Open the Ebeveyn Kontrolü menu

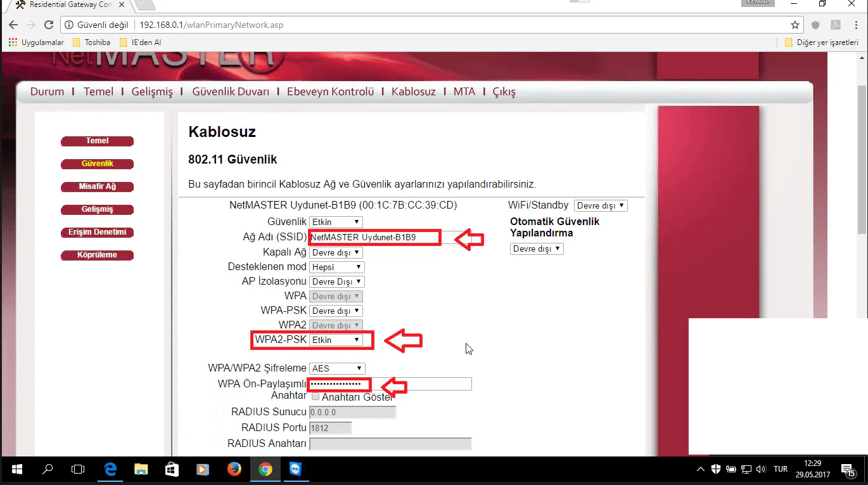tap(331, 91)
